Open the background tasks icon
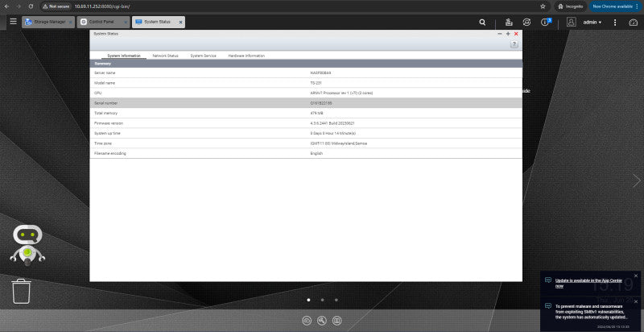 pos(509,23)
